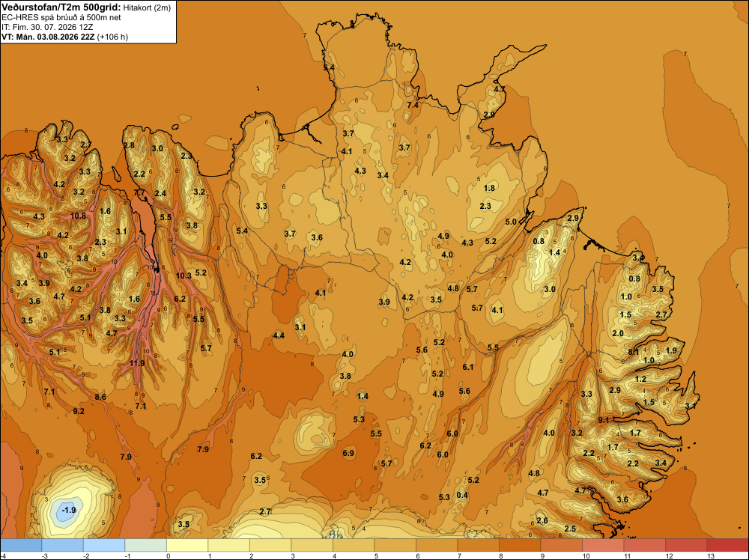749x560 pixels.
Task: Click the 11.9 temperature value label
Action: pyautogui.click(x=137, y=363)
